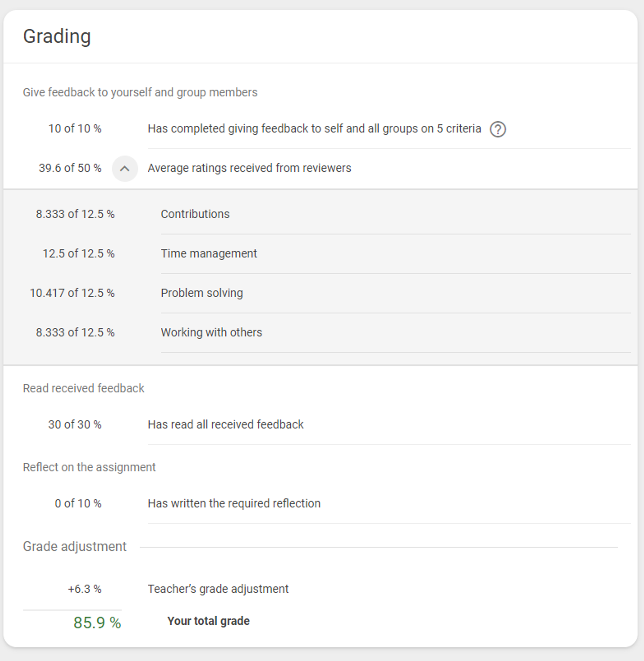Click the help question mark icon
644x661 pixels.
(x=497, y=129)
